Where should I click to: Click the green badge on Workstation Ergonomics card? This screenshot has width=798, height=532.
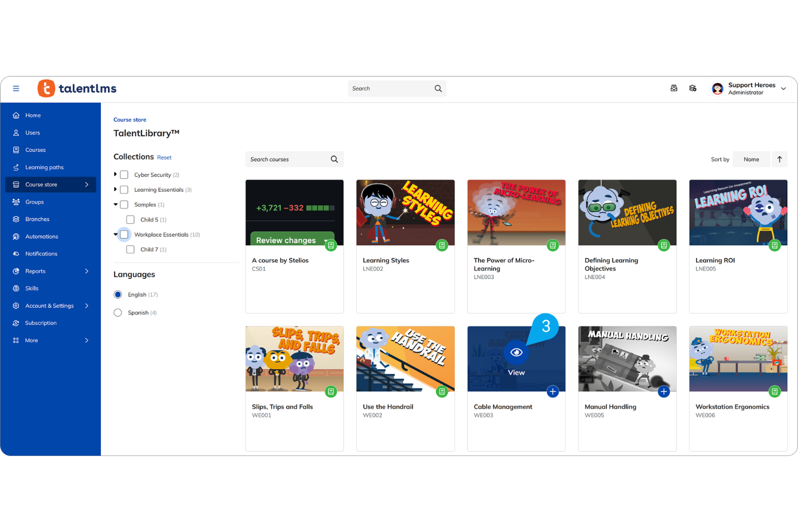tap(775, 392)
